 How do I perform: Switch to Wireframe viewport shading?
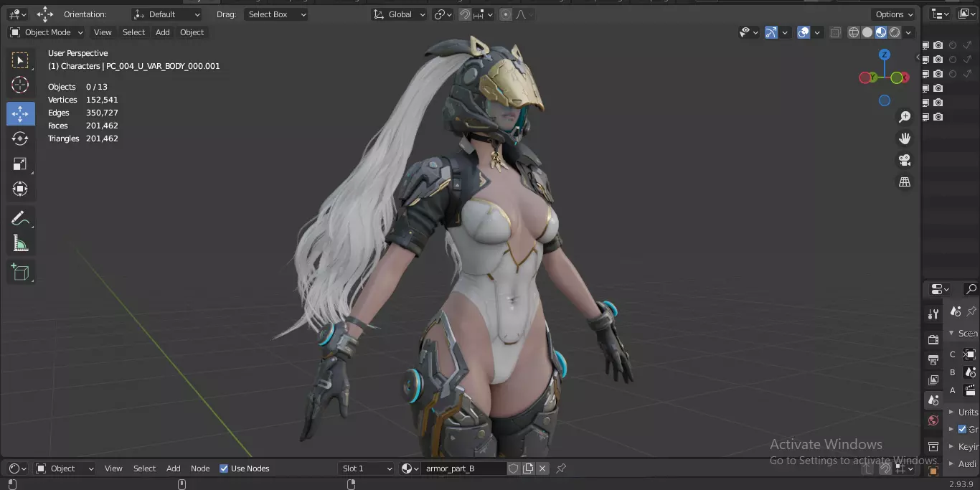(854, 32)
